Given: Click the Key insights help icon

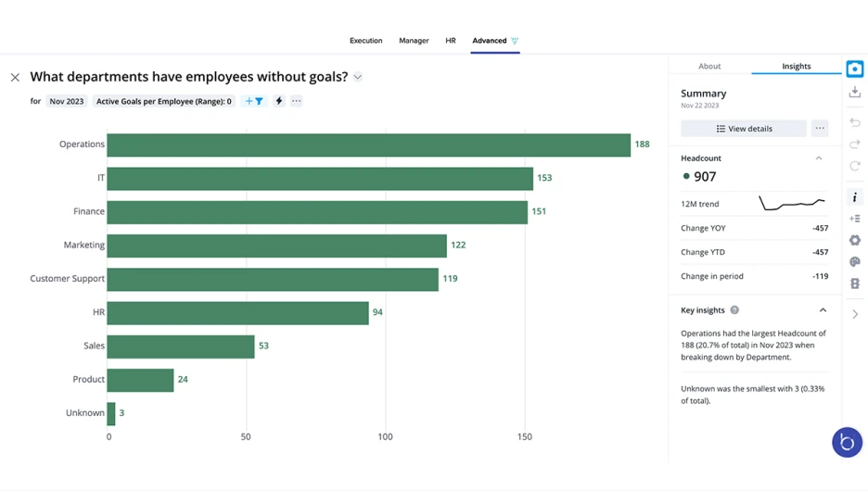Looking at the screenshot, I should click(734, 310).
